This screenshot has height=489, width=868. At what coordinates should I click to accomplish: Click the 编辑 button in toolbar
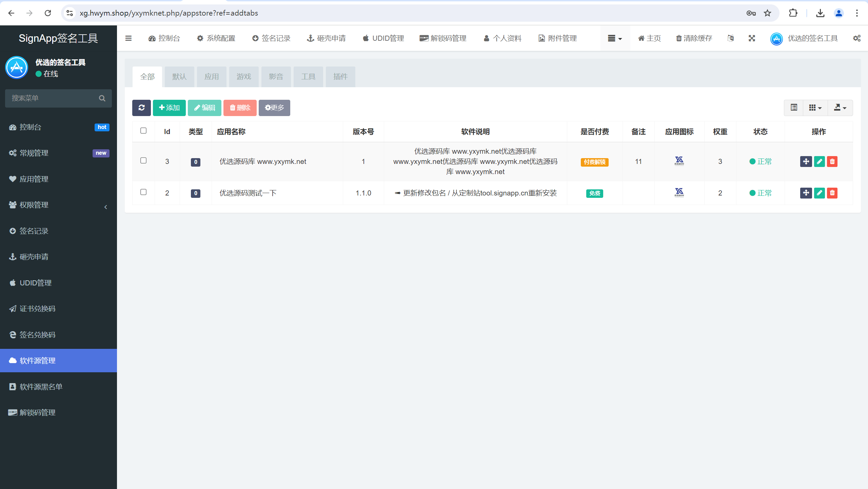pyautogui.click(x=204, y=108)
